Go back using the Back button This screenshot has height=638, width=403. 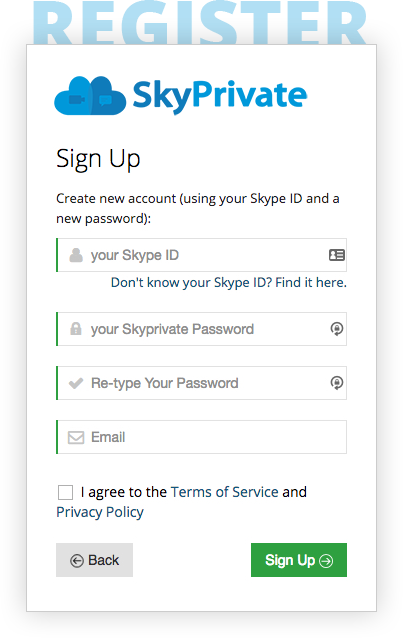(x=94, y=560)
